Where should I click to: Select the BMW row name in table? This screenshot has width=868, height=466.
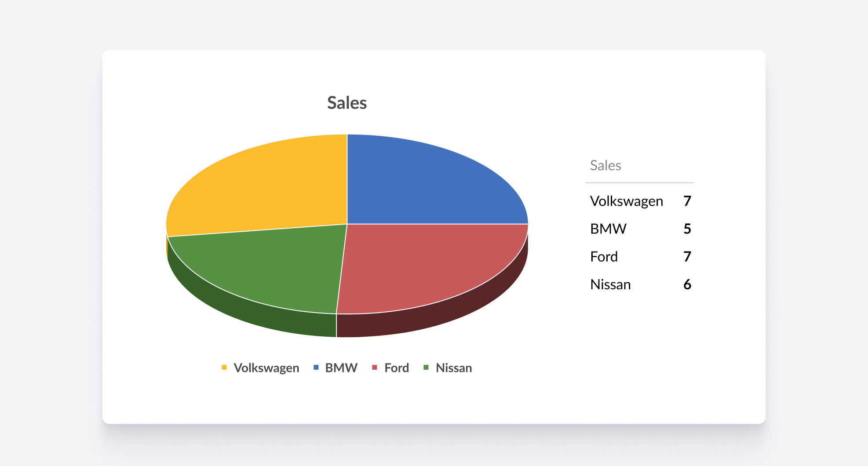point(608,229)
